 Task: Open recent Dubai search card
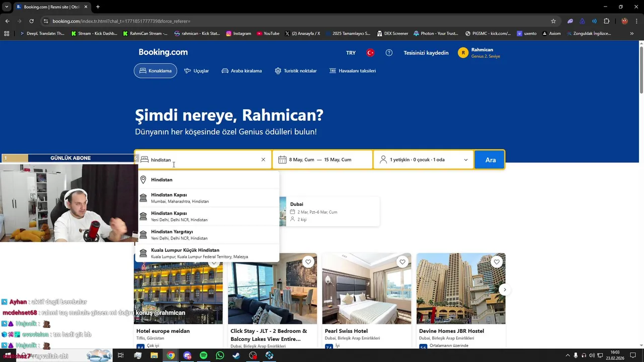[x=330, y=212]
